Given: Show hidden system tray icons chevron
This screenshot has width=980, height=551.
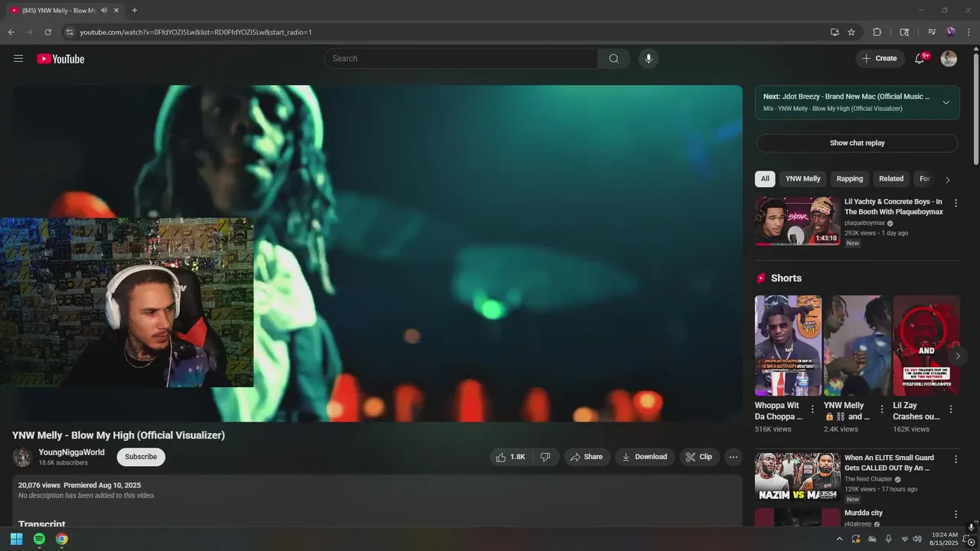Looking at the screenshot, I should pyautogui.click(x=840, y=540).
